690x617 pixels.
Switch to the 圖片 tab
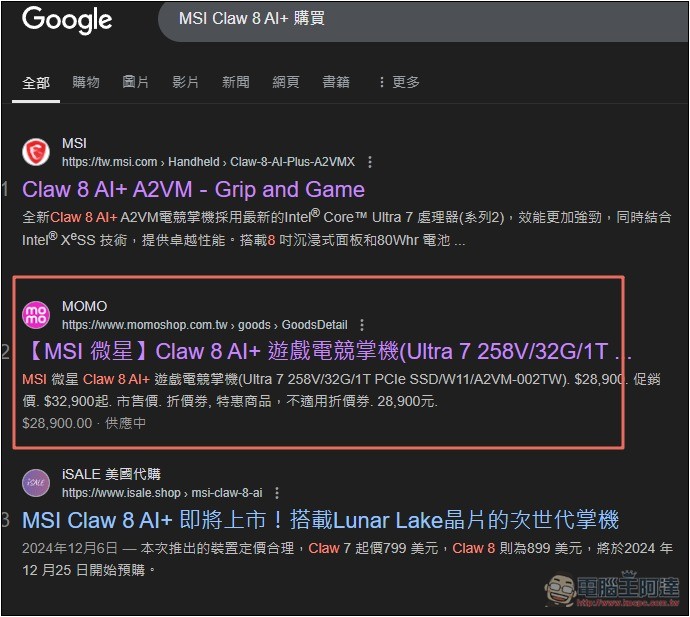(136, 82)
